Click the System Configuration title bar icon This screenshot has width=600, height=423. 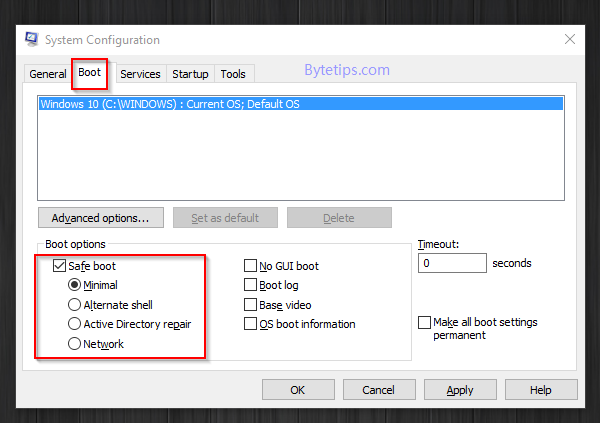pyautogui.click(x=32, y=39)
